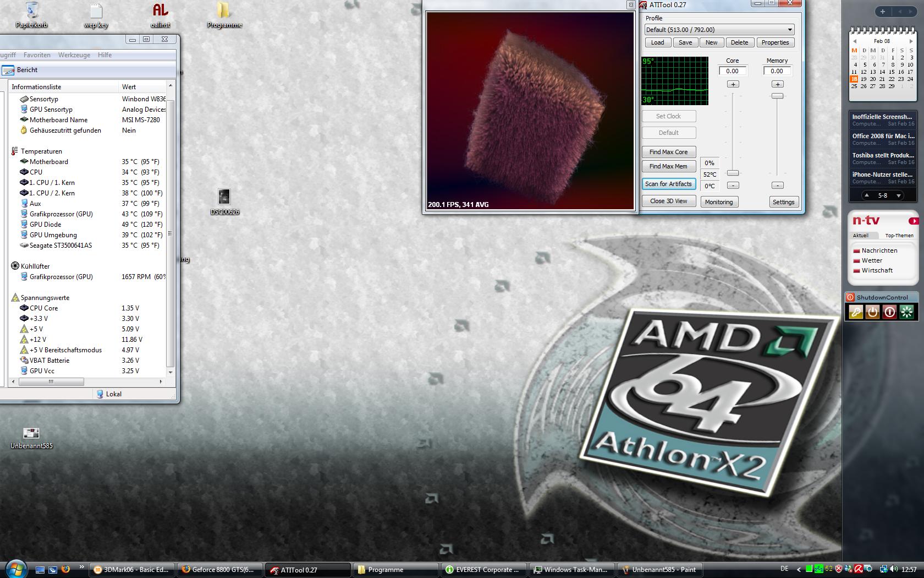924x578 pixels.
Task: Open the Werkzeuge menu in EVEREST
Action: click(74, 55)
